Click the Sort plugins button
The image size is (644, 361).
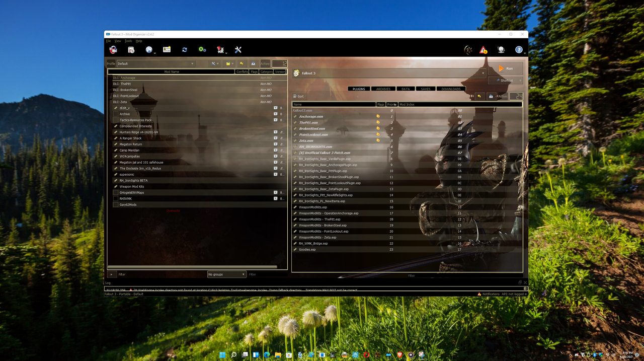[x=298, y=96]
